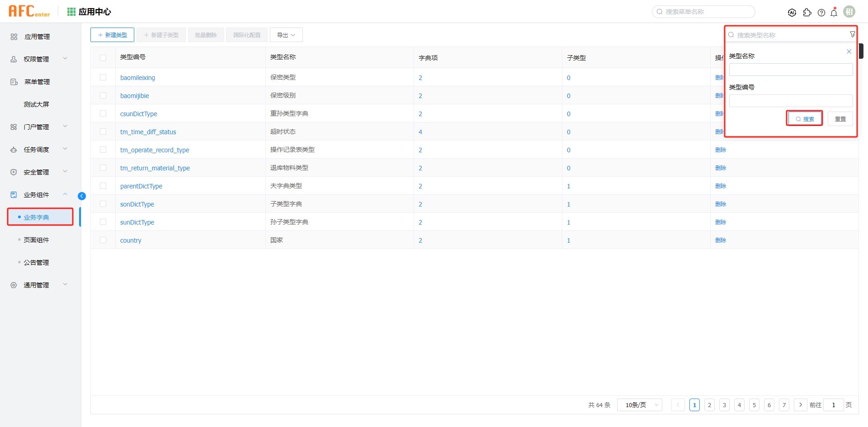Close the filter panel with X

849,52
